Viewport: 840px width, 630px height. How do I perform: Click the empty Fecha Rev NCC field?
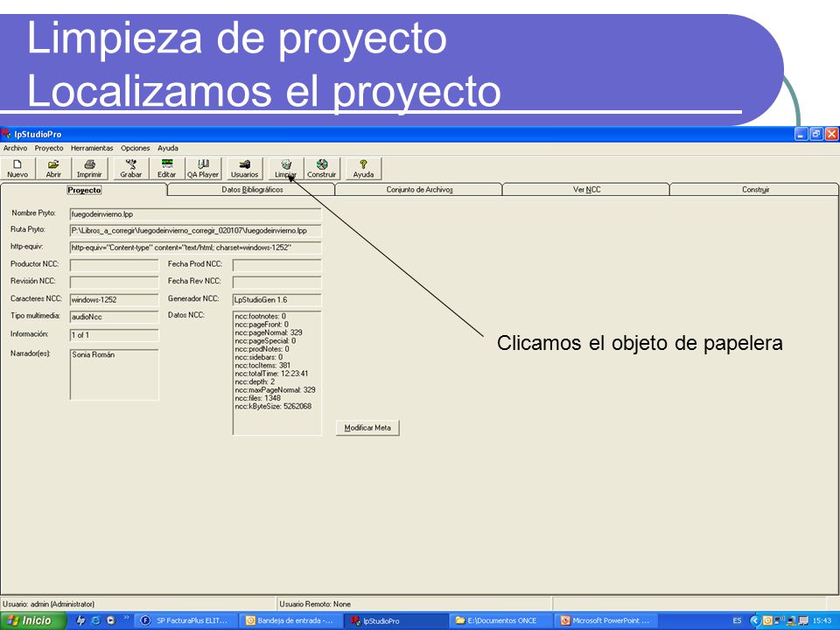[x=277, y=283]
